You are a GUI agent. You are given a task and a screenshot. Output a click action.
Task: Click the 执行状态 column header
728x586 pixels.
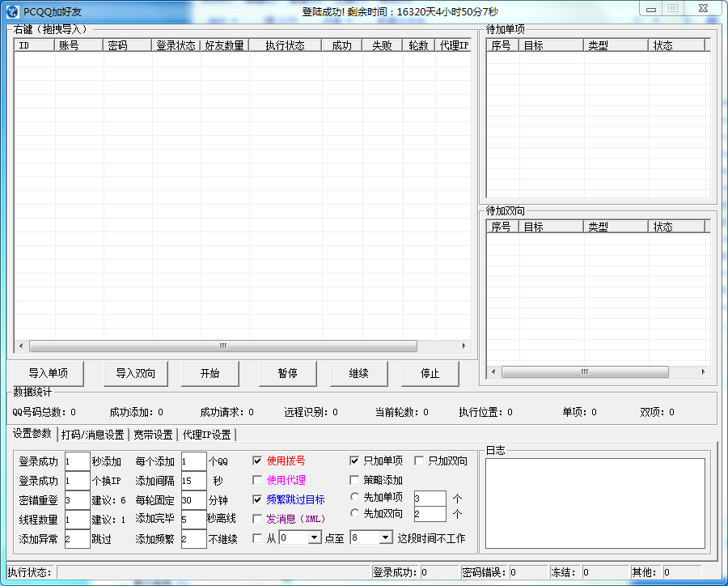click(x=285, y=45)
